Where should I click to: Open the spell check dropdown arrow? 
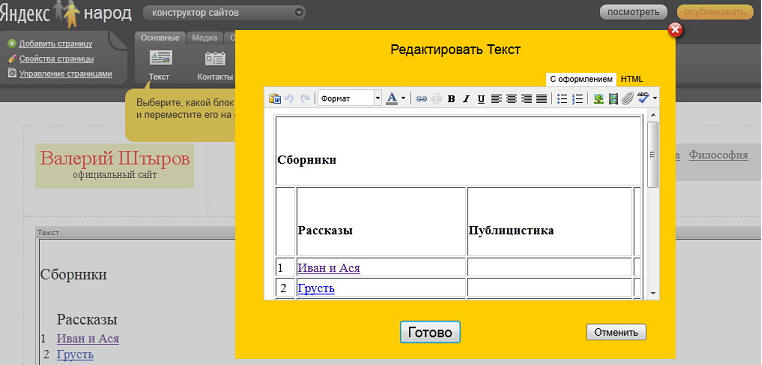click(x=655, y=99)
